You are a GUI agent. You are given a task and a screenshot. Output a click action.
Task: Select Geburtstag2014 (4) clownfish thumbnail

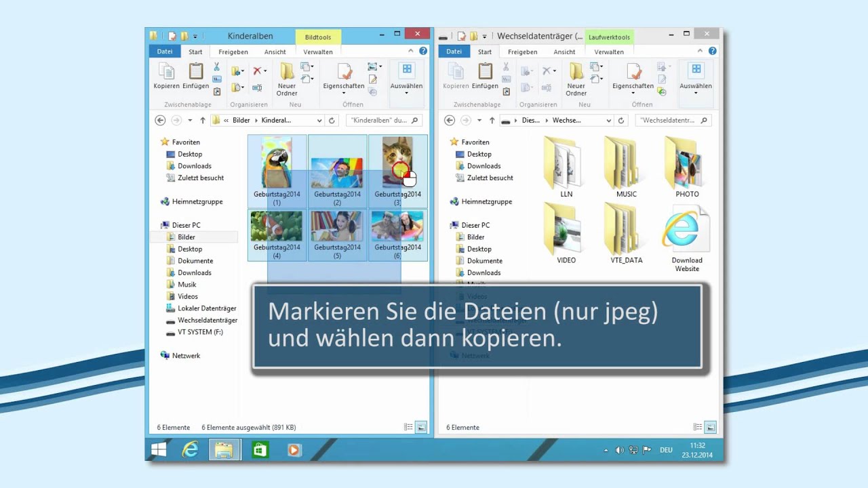click(277, 235)
